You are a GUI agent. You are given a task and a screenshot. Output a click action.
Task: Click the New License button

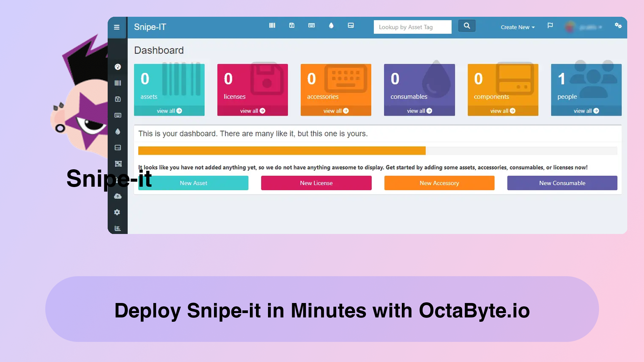pos(316,183)
